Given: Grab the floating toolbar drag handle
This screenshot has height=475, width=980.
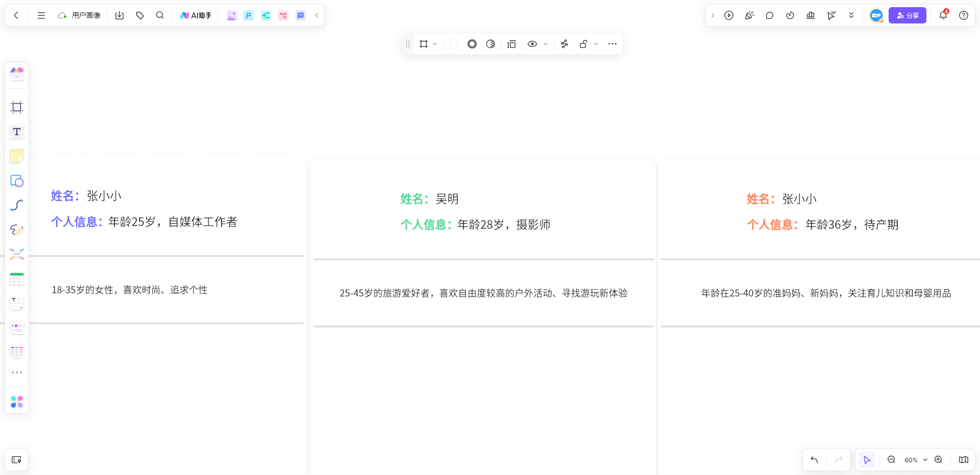Looking at the screenshot, I should click(408, 44).
